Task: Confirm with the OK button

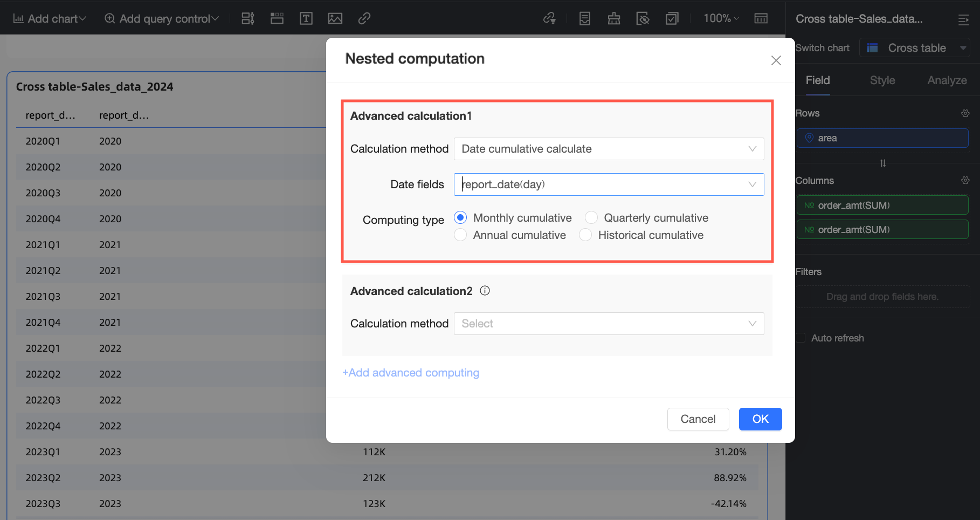Action: (x=760, y=419)
